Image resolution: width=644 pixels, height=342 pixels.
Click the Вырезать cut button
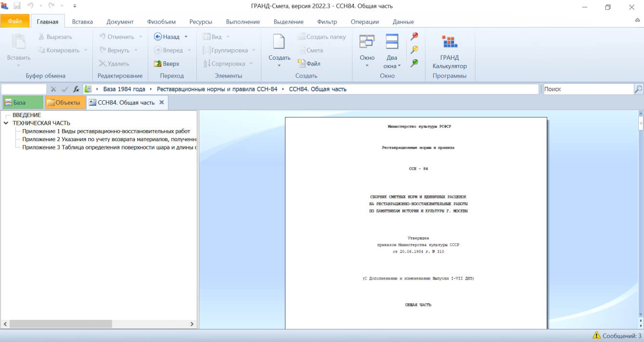pos(55,37)
